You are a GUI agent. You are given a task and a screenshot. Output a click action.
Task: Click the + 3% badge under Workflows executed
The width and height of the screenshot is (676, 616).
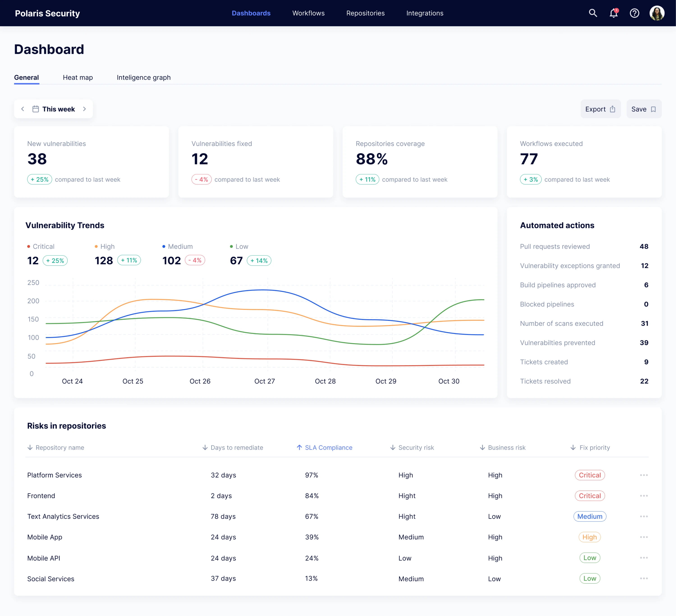tap(531, 179)
